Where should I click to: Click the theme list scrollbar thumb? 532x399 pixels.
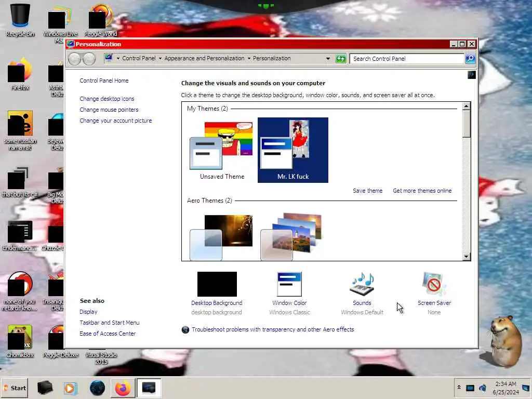466,124
